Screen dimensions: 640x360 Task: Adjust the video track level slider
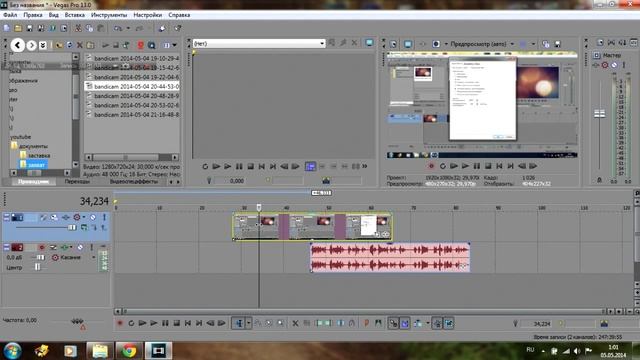pyautogui.click(x=72, y=227)
